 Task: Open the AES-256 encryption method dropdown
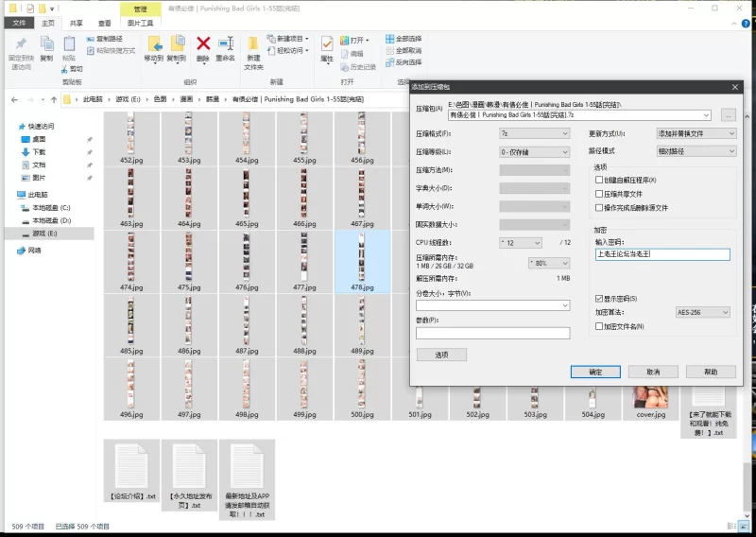(x=702, y=312)
